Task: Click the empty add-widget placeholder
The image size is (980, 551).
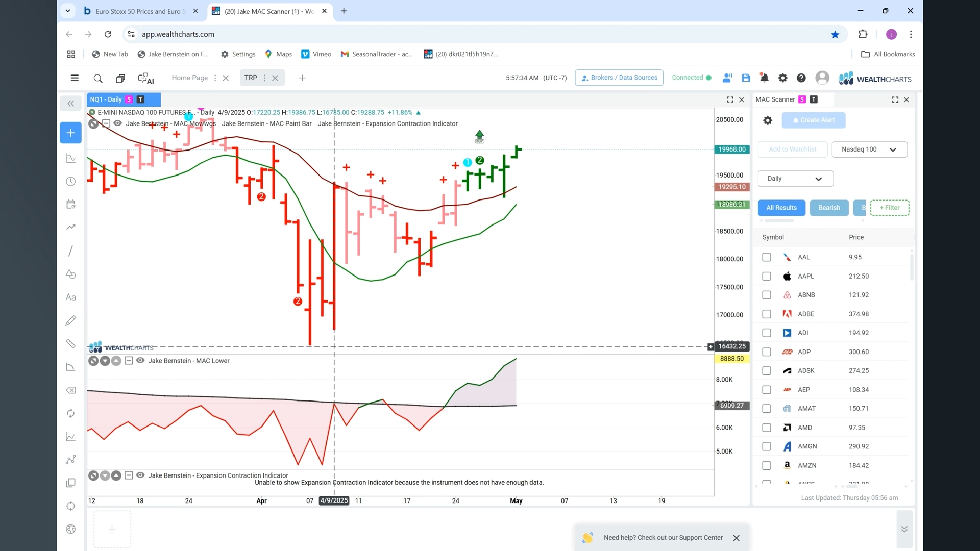Action: tap(112, 529)
